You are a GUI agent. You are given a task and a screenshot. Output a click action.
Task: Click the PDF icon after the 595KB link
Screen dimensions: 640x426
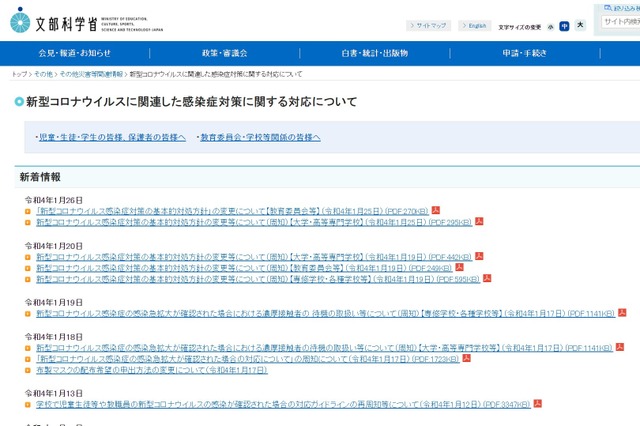pyautogui.click(x=487, y=278)
